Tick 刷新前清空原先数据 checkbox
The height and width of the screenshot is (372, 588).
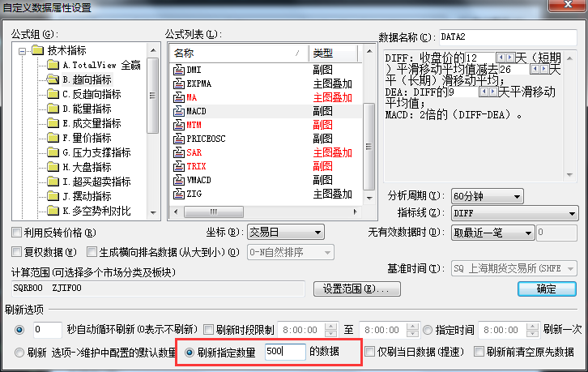click(479, 352)
